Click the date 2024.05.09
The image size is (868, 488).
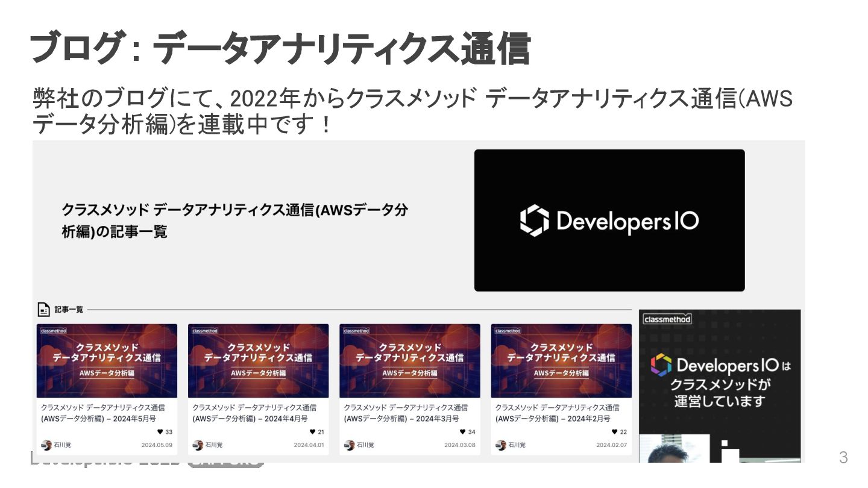coord(157,445)
